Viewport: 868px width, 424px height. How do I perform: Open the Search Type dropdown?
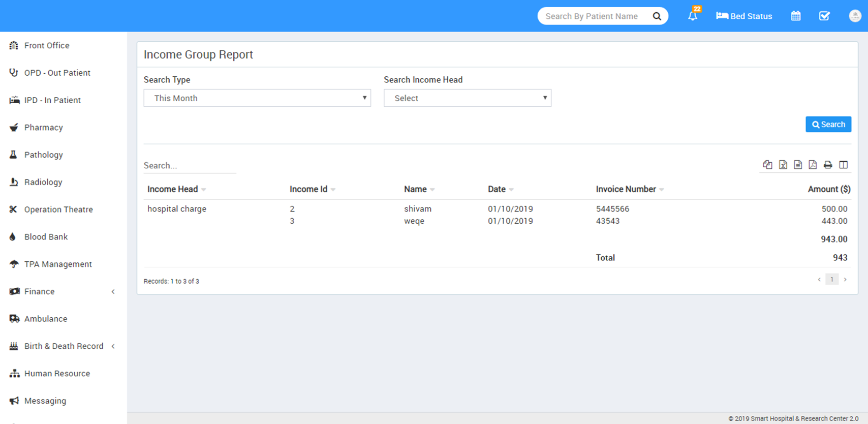coord(257,98)
